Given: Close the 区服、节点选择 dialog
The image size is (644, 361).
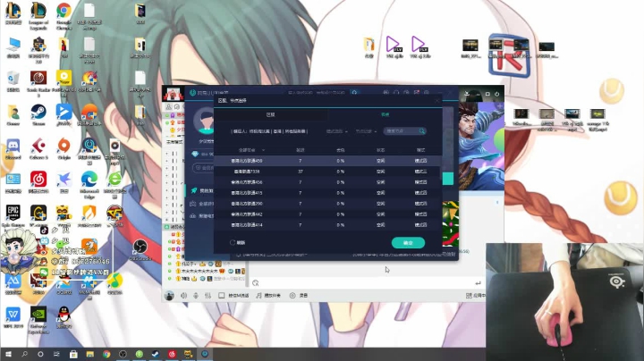Looking at the screenshot, I should coord(436,100).
